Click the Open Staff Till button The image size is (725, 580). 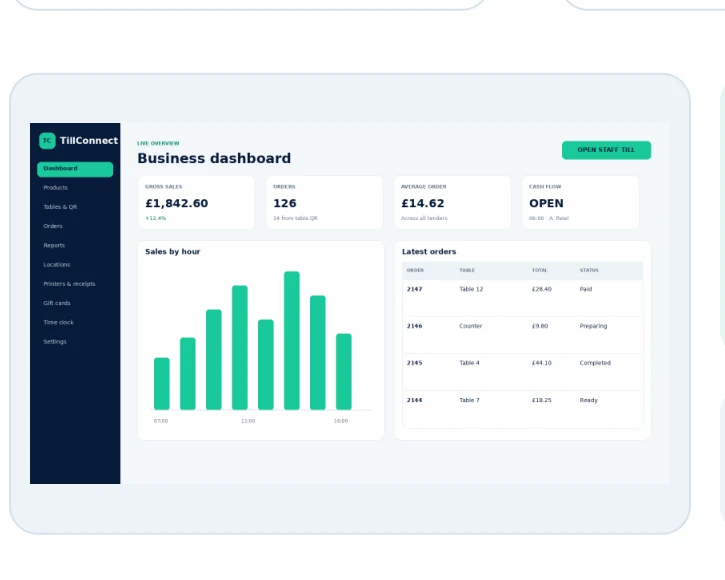click(606, 150)
